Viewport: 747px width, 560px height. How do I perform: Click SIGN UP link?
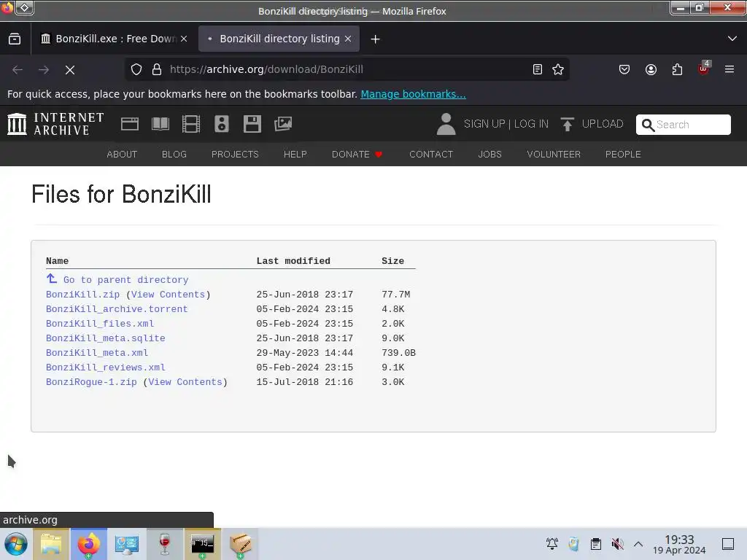click(484, 124)
